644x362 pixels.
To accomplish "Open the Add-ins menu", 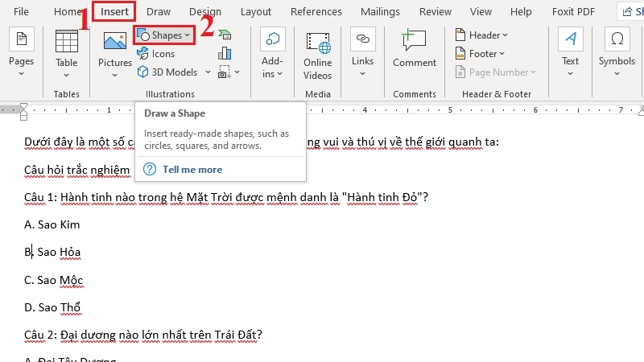I will (272, 53).
